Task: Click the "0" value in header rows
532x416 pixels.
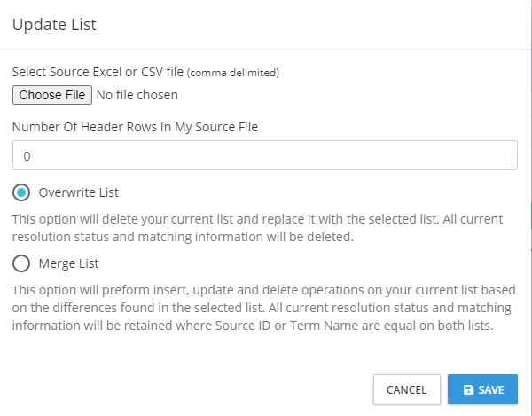Action: pos(27,156)
